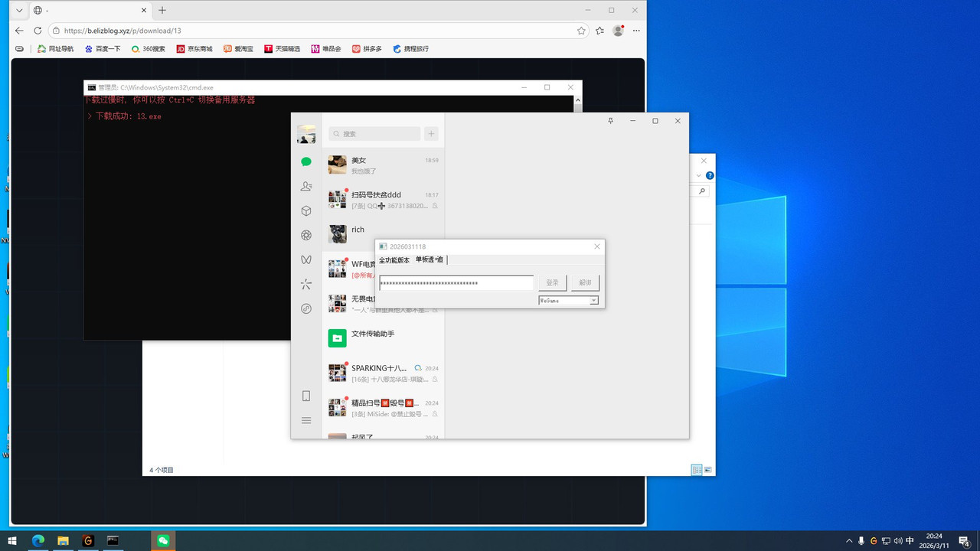
Task: Click the browser profile avatar icon
Action: click(618, 31)
